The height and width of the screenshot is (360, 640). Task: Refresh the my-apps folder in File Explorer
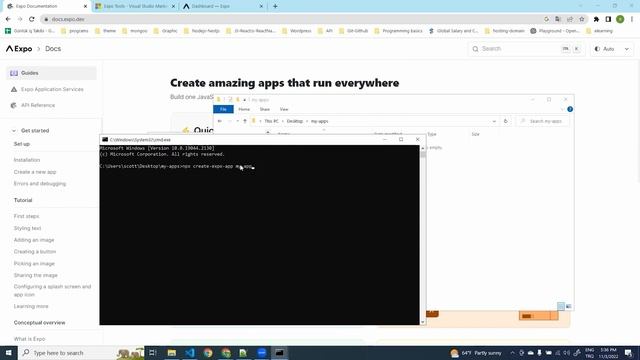tap(505, 121)
